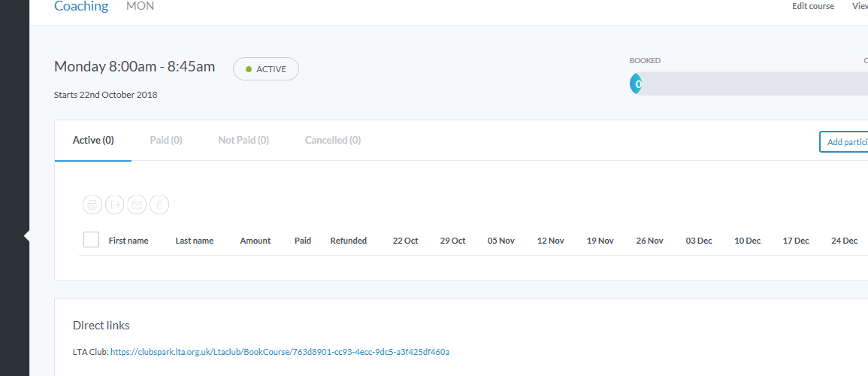Open the LTA Club booking URL

tap(280, 352)
